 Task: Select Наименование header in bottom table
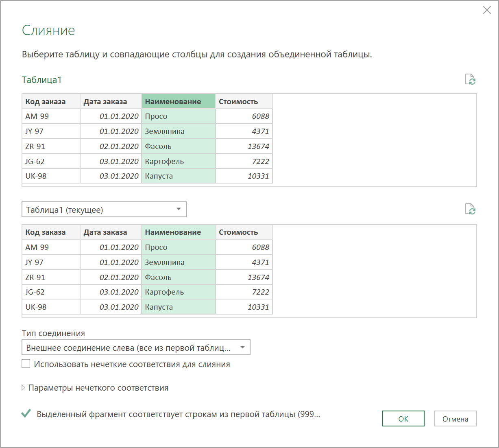tap(179, 232)
